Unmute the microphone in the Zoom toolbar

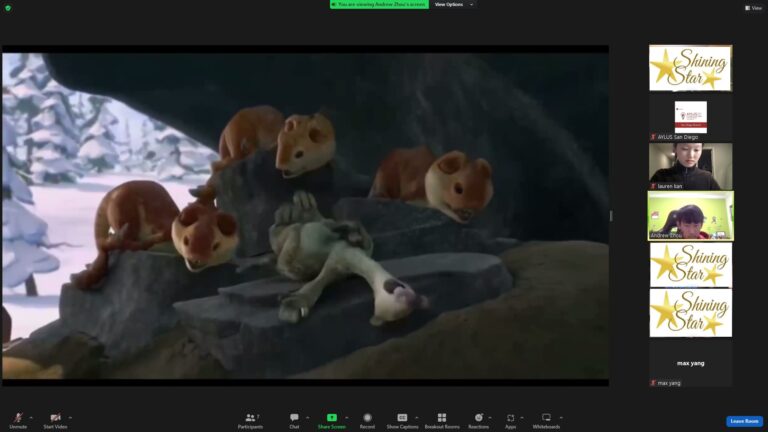pyautogui.click(x=18, y=420)
